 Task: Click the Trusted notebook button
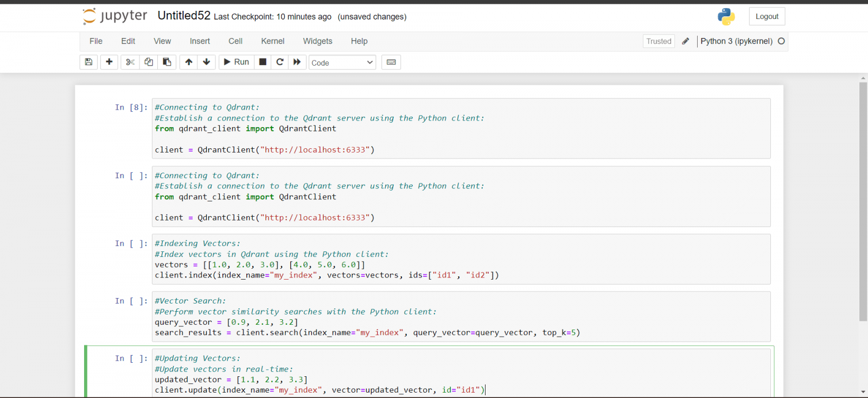659,41
